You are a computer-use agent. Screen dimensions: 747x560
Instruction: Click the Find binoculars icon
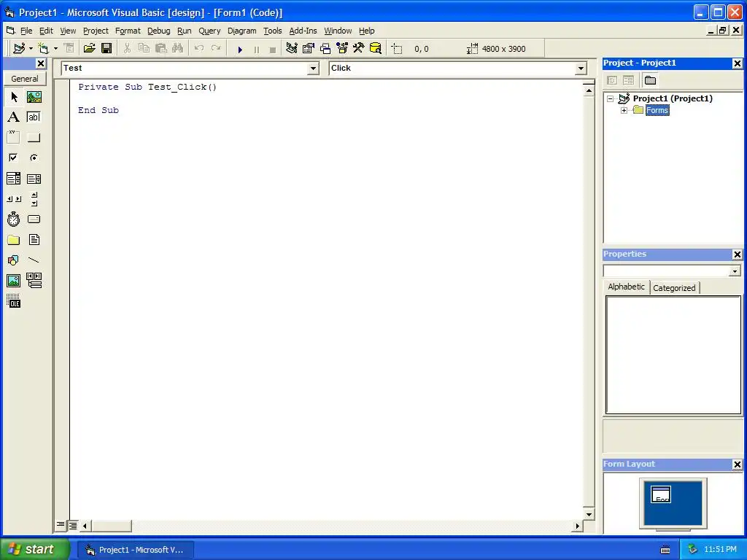(178, 49)
